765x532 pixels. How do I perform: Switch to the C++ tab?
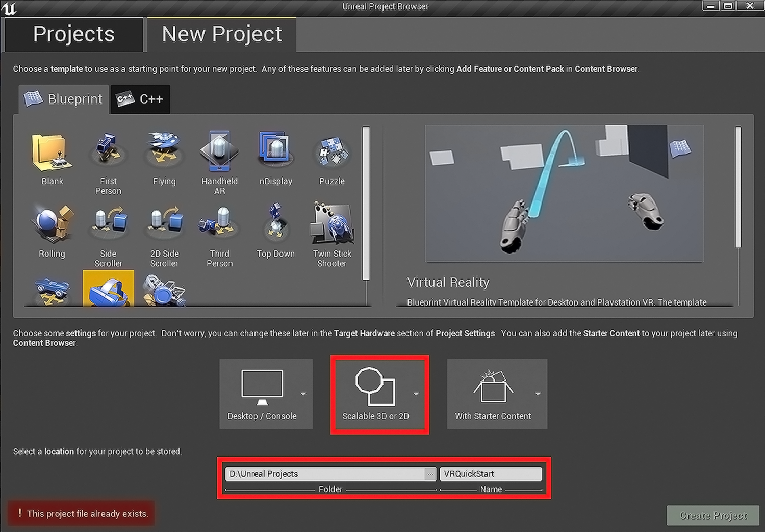140,99
